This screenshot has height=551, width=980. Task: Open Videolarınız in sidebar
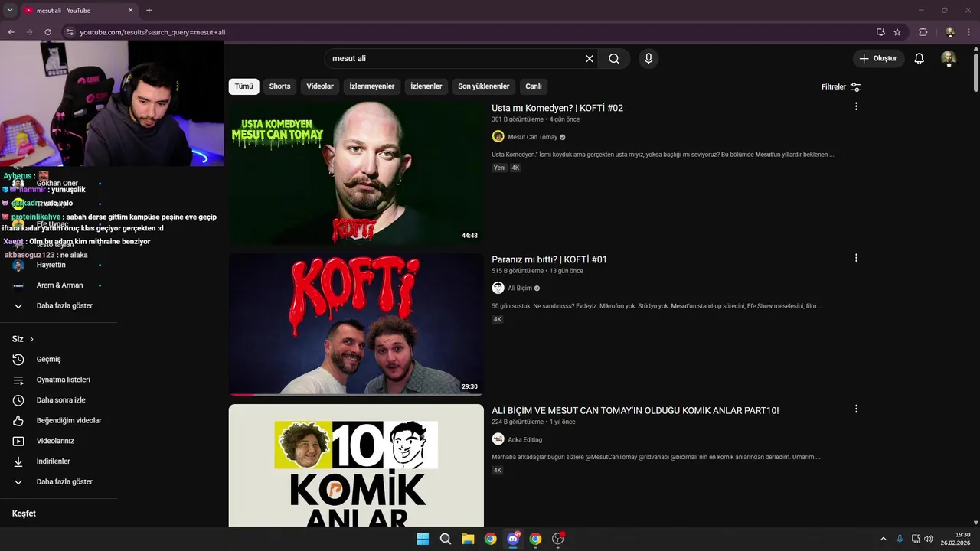pos(59,442)
